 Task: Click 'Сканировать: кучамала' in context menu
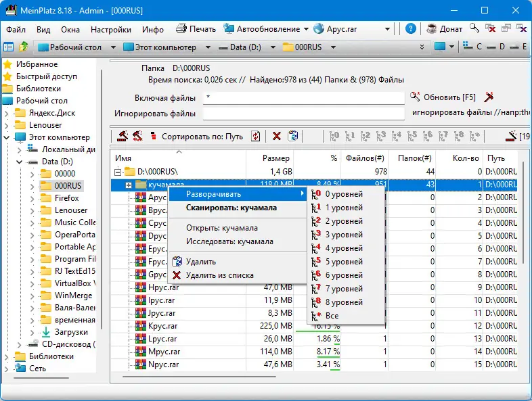(x=231, y=208)
